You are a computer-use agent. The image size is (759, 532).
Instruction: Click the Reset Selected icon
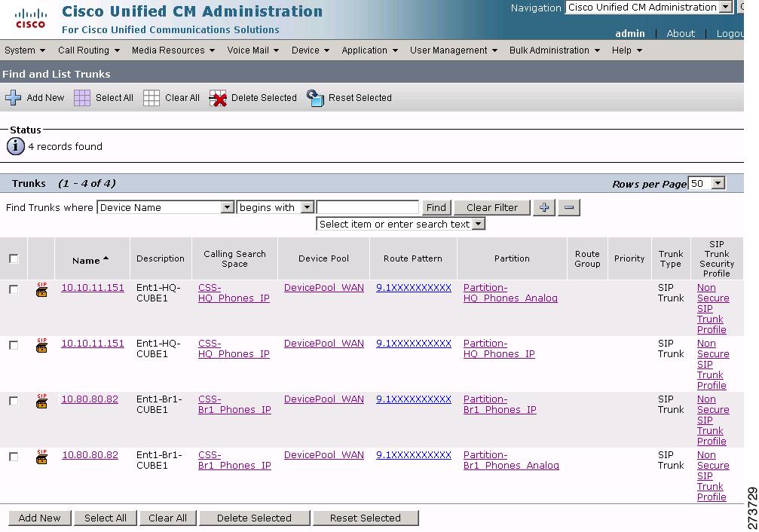(315, 98)
